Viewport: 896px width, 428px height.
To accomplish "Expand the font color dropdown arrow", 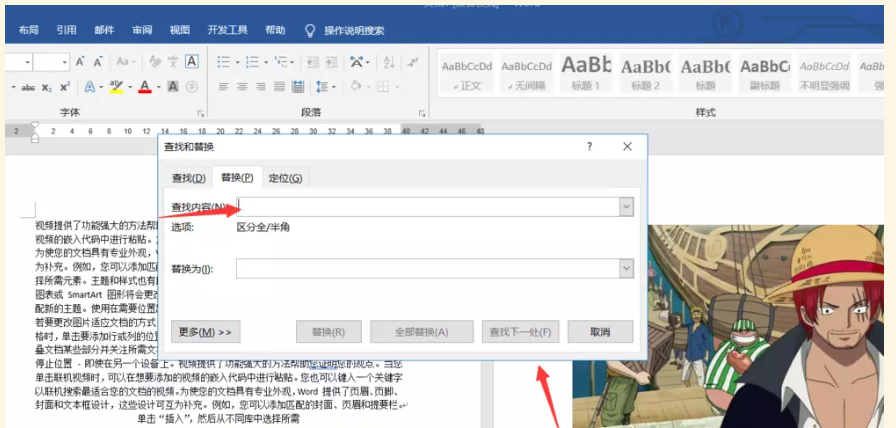I will [158, 87].
